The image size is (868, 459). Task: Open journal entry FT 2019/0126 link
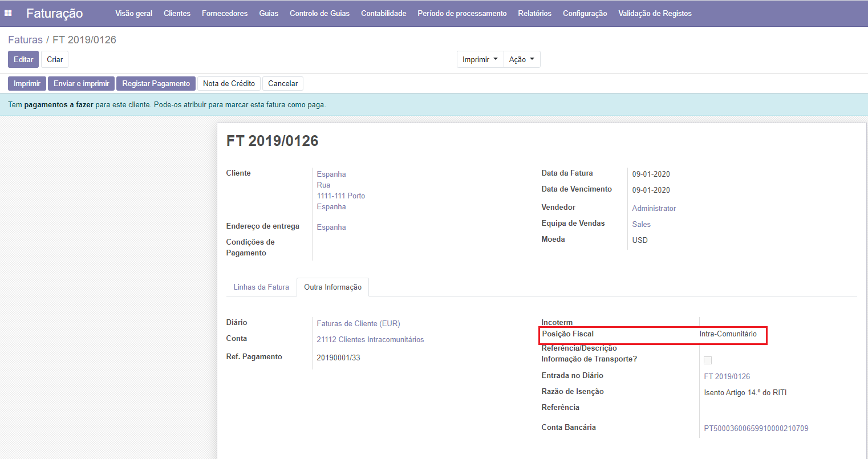727,377
